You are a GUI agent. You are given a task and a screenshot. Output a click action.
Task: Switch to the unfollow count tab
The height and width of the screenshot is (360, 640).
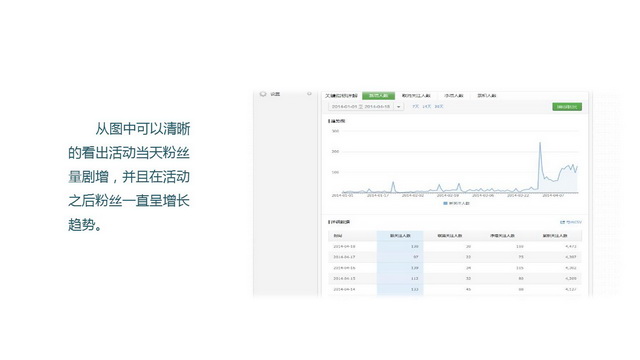416,96
